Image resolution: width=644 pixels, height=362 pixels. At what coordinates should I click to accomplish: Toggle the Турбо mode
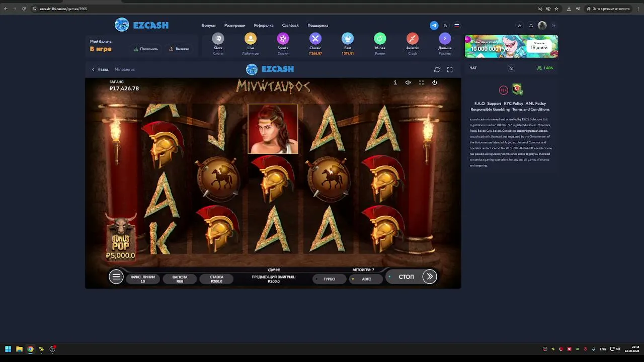330,279
